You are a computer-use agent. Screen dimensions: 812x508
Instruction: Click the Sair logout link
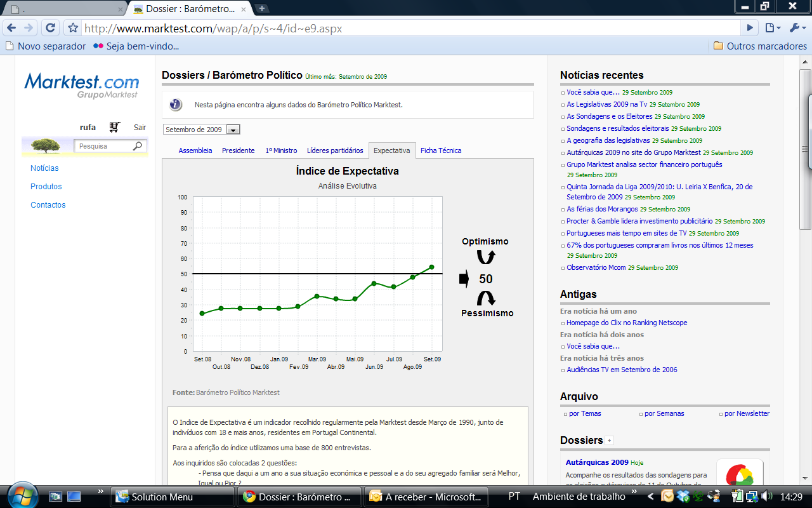140,128
